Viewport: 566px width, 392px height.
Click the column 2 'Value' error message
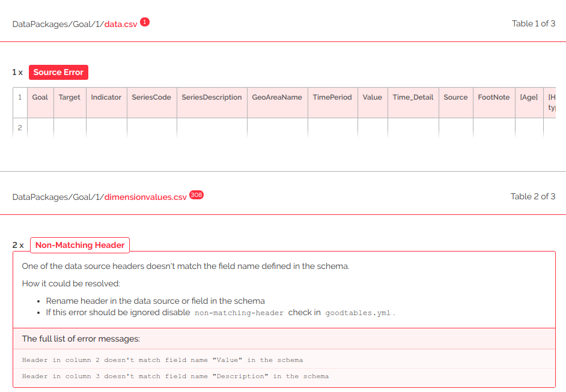click(162, 360)
